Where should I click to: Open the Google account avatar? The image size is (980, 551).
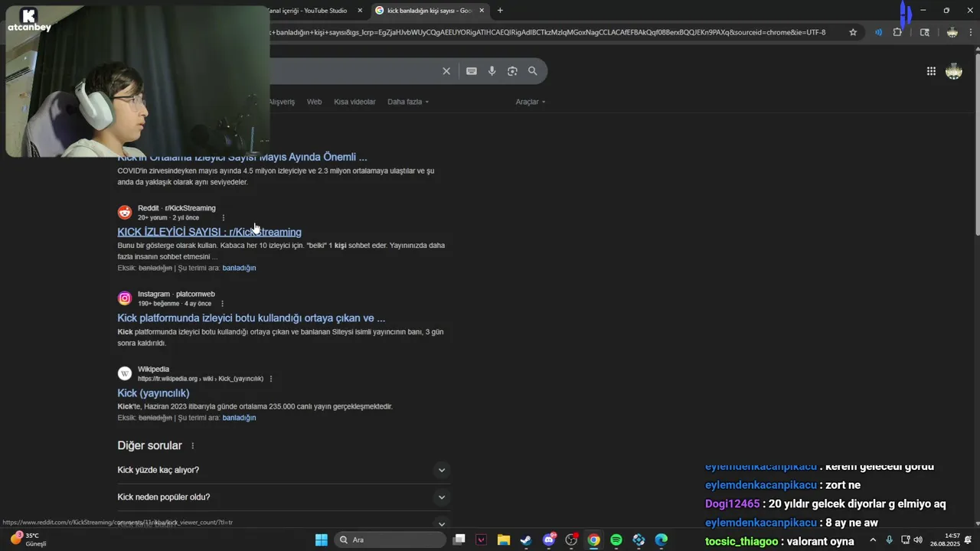click(954, 71)
